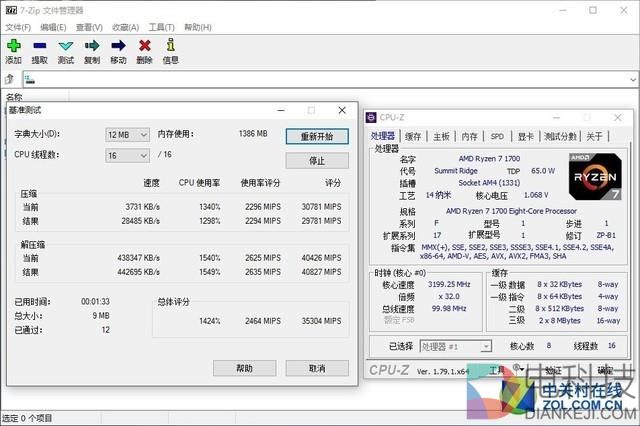Click the Delete (删除) toolbar icon

(144, 46)
